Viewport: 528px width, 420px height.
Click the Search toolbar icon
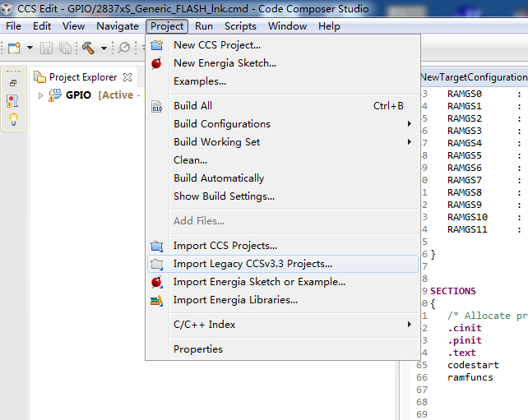coord(124,48)
